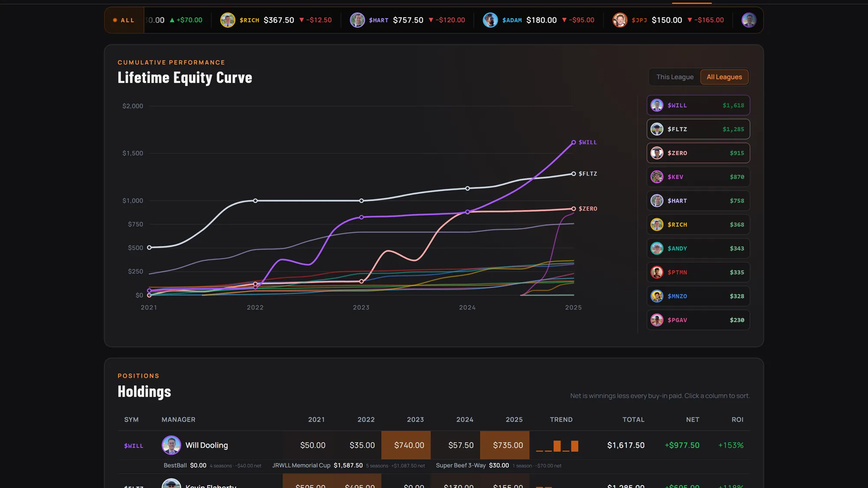Sort holdings by 2023 column
The height and width of the screenshot is (488, 868).
coord(415,419)
